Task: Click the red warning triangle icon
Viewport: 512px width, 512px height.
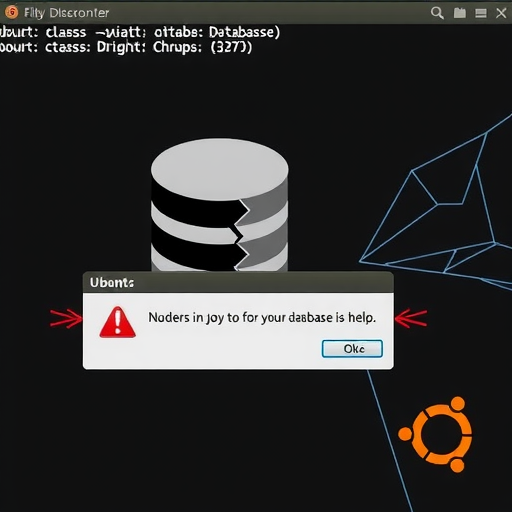Action: [x=117, y=322]
